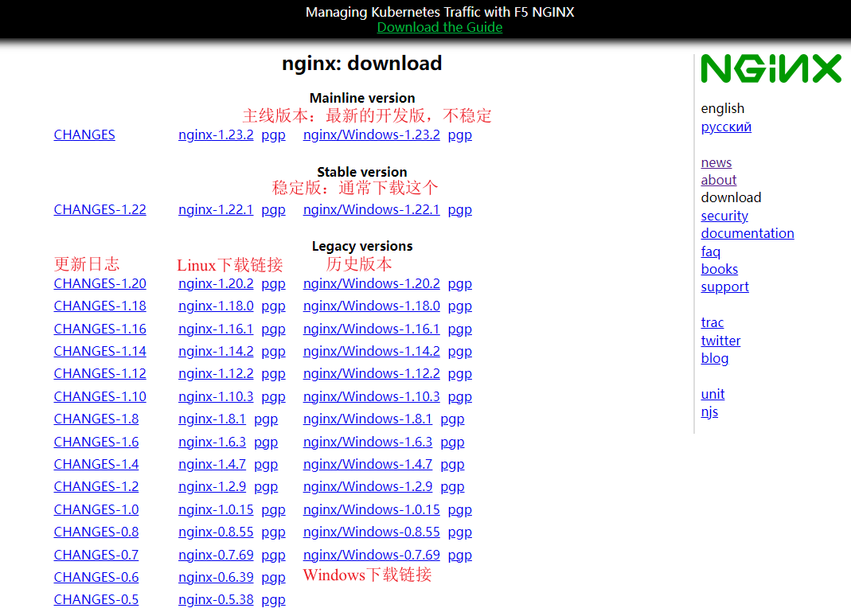The width and height of the screenshot is (851, 616).
Task: Download nginx-1.14.2
Action: click(x=216, y=351)
